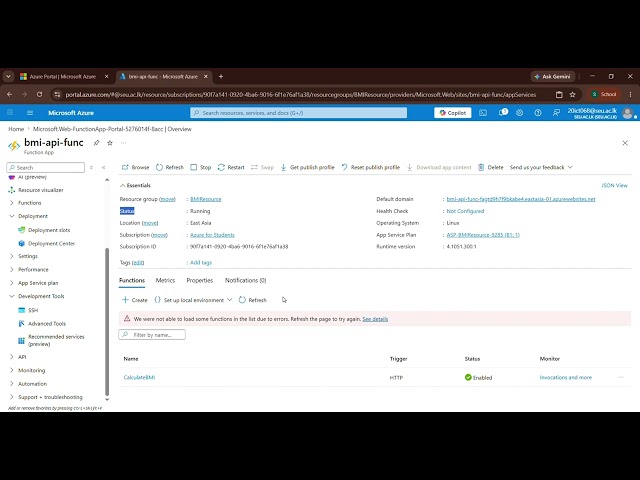Create a new function
640x480 pixels.
pyautogui.click(x=135, y=300)
